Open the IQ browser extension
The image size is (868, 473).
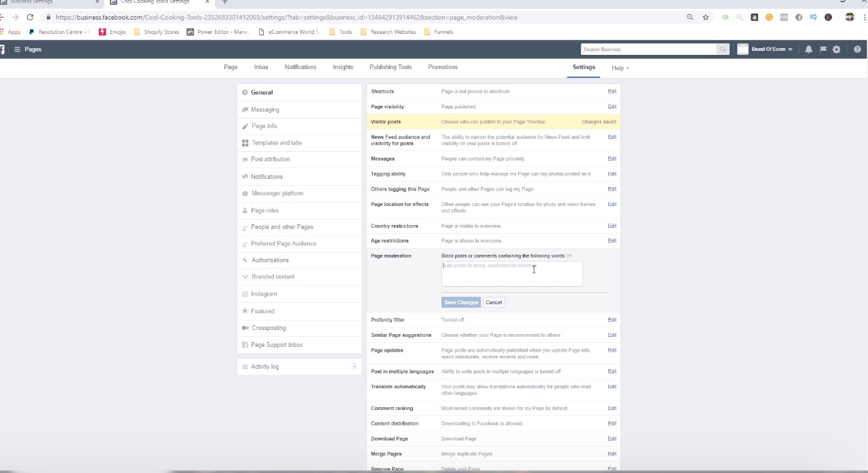tap(813, 17)
